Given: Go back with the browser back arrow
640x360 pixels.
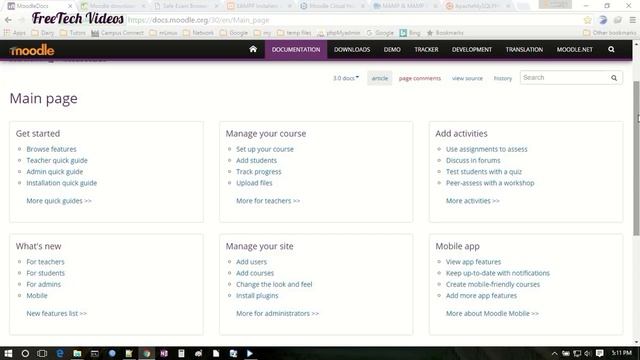Looking at the screenshot, I should [x=8, y=20].
